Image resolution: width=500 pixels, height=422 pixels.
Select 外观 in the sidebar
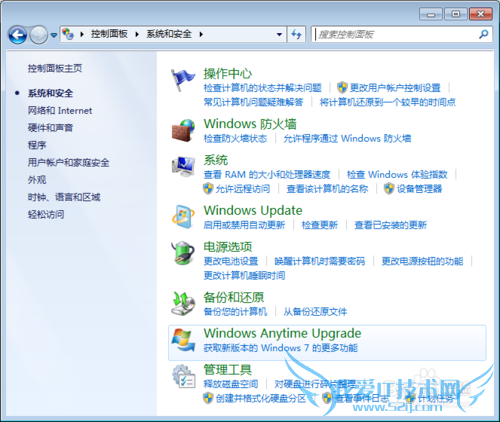click(37, 180)
